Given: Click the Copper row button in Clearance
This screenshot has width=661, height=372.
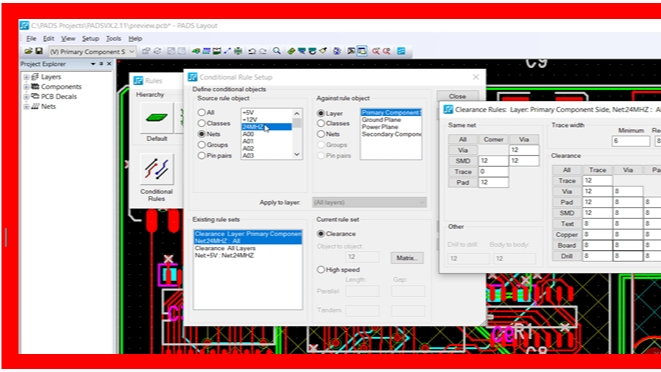Looking at the screenshot, I should [x=567, y=235].
